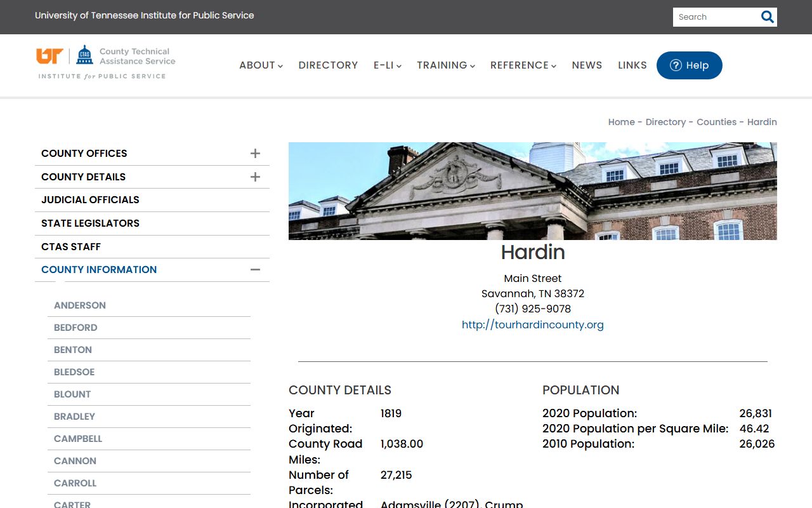Expand COUNTY OFFICES with plus icon

tap(255, 153)
